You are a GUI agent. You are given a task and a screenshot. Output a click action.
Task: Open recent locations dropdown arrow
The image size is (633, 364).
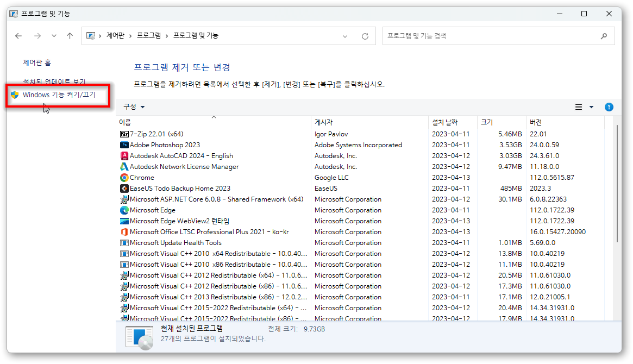coord(54,36)
